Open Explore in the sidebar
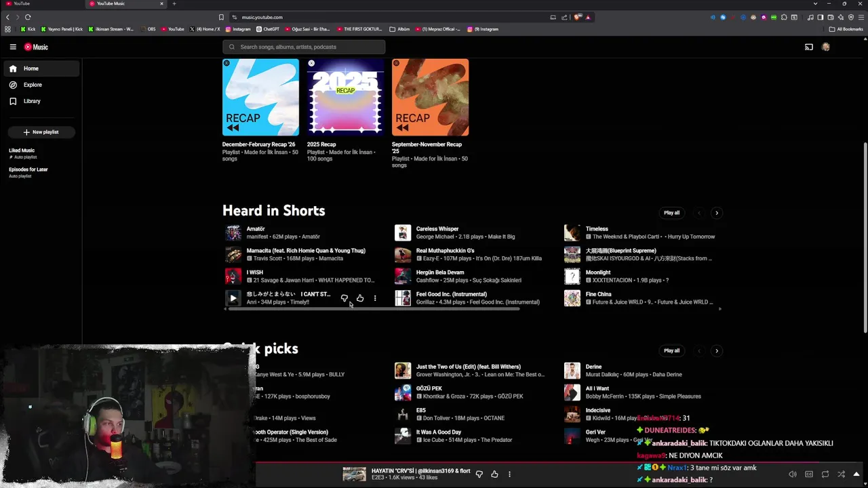The image size is (868, 488). point(41,85)
